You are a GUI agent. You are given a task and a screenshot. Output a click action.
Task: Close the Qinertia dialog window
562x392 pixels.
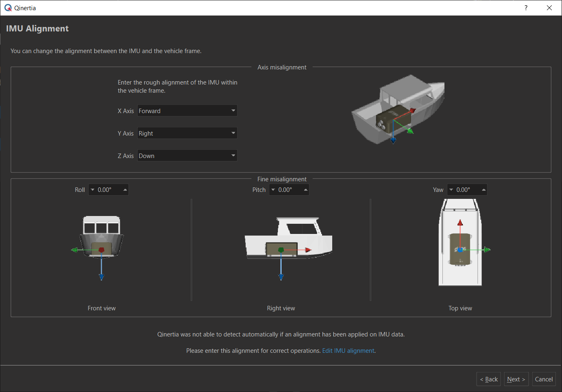(x=549, y=8)
